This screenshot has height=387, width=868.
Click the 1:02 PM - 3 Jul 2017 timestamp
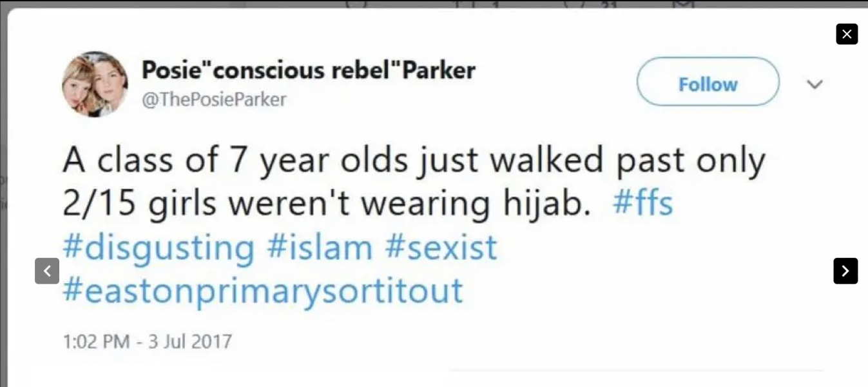tap(148, 341)
